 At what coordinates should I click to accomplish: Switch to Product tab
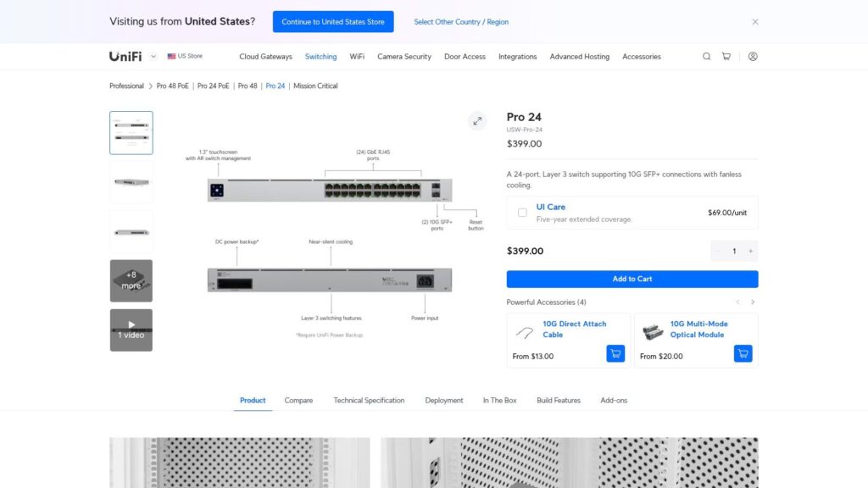[x=253, y=400]
